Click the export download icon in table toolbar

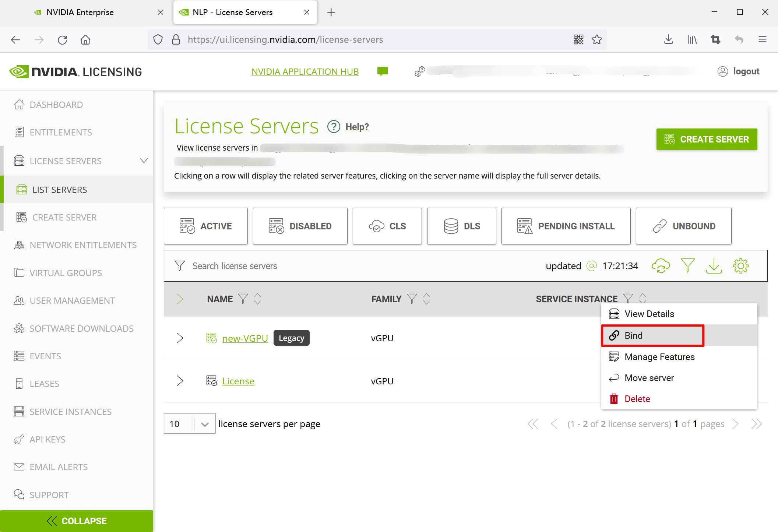[x=714, y=266]
